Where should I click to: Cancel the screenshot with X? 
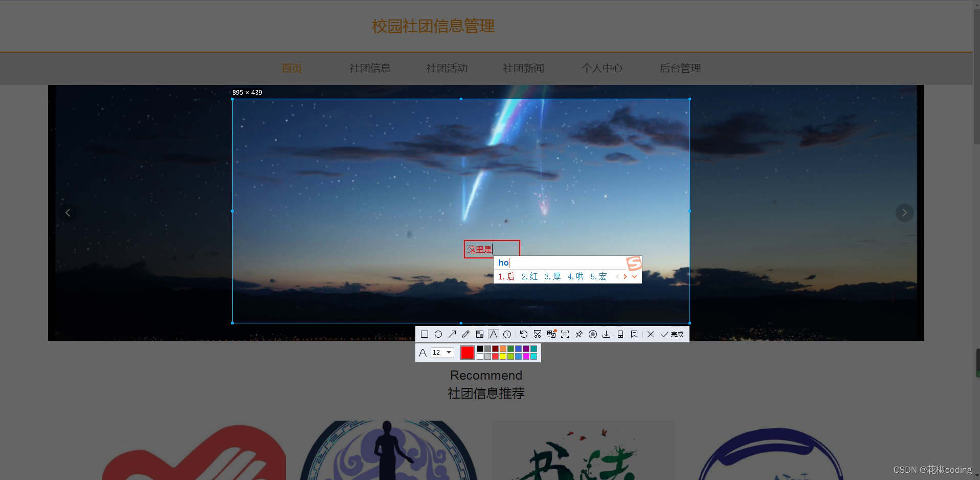coord(650,334)
